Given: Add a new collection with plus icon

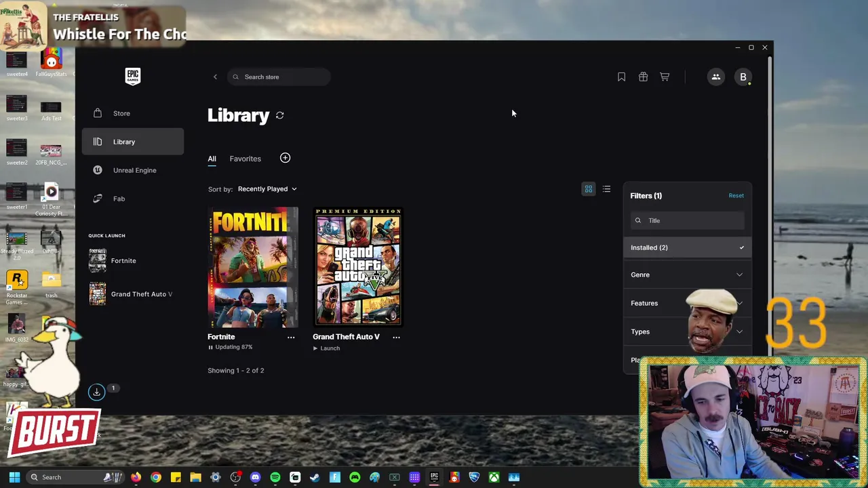Looking at the screenshot, I should [x=285, y=158].
